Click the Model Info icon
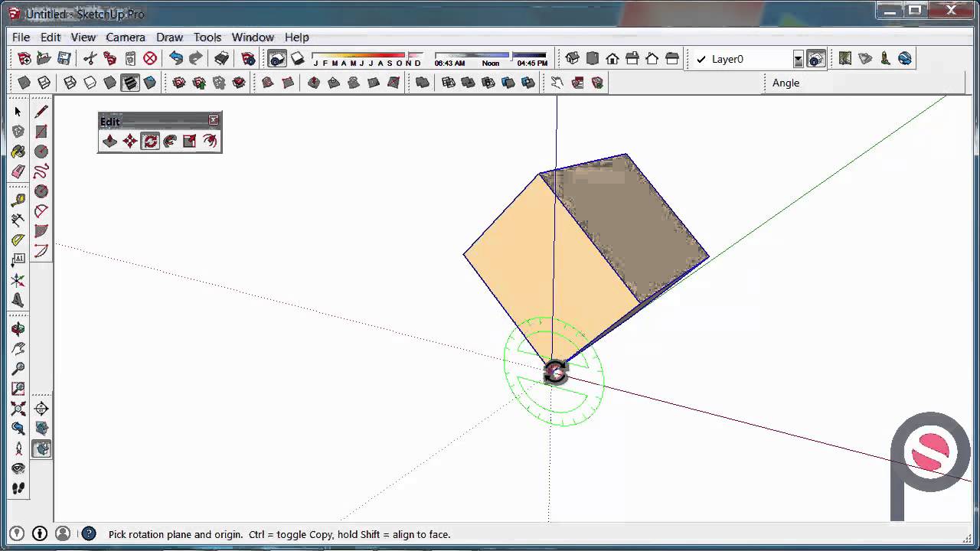Viewport: 980px width, 551px height. pos(248,58)
